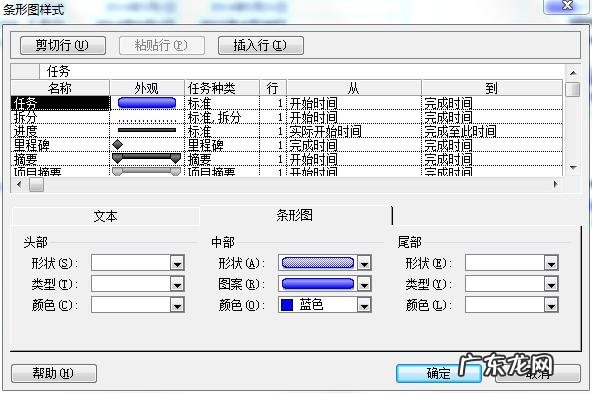592x394 pixels.
Task: Click 实际开始时间 in the 进度 row
Action: click(x=354, y=131)
